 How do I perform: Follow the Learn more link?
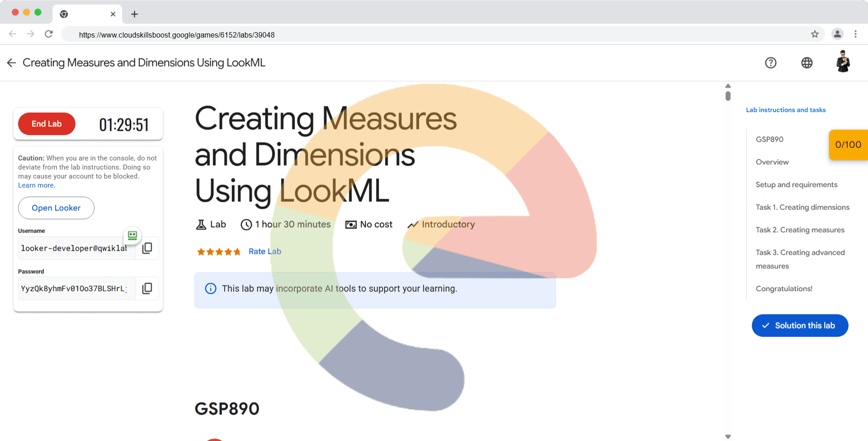(x=36, y=185)
